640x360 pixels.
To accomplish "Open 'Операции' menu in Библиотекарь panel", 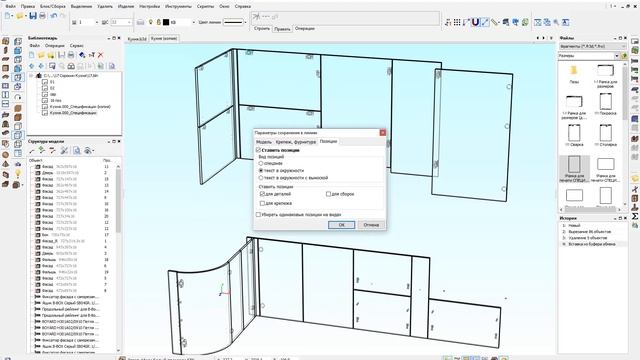I will click(x=55, y=46).
